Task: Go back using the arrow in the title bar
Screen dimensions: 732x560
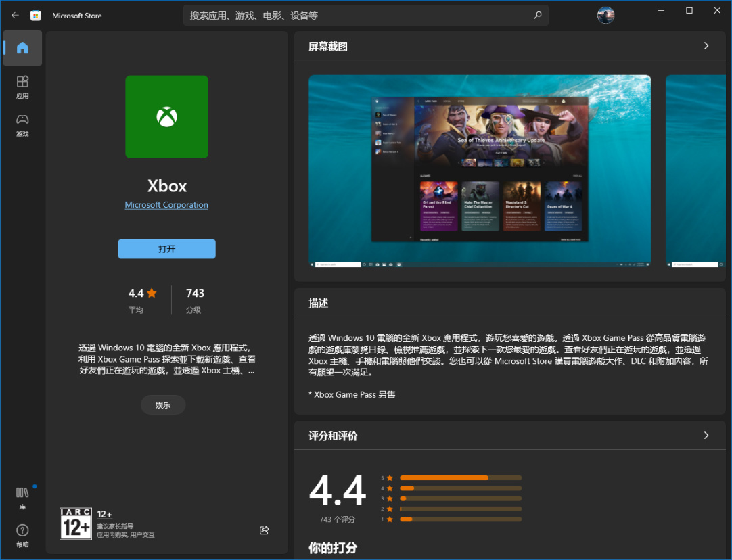Action: coord(15,16)
